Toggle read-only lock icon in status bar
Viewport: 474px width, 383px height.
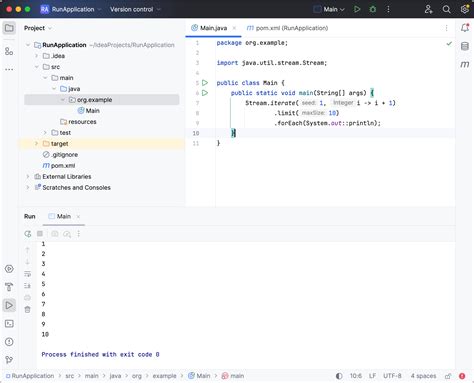448,376
